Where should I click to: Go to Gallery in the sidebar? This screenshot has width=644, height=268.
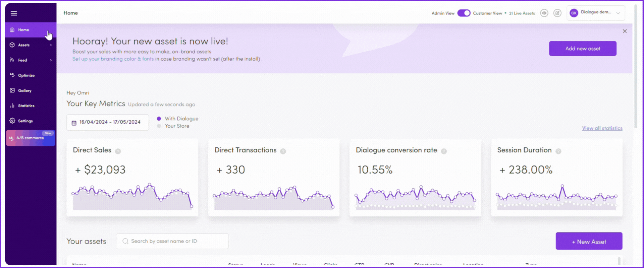coord(24,91)
